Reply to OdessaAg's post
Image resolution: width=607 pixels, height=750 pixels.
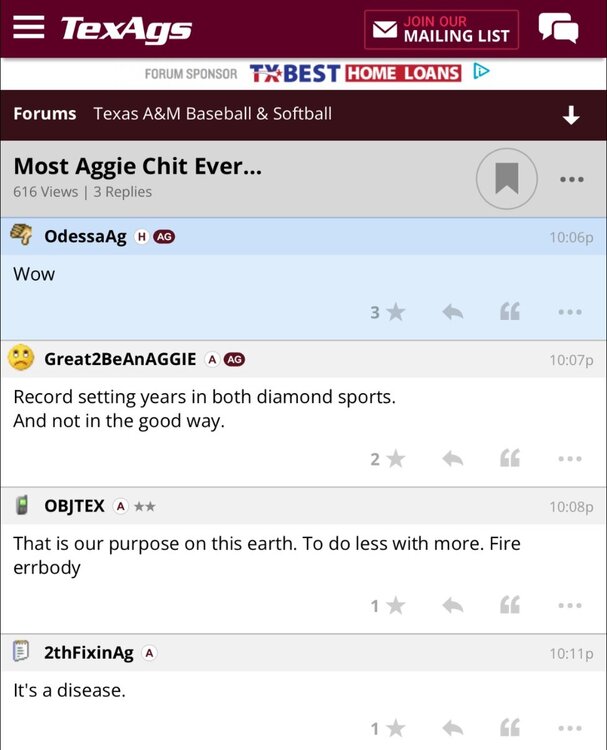coord(453,312)
